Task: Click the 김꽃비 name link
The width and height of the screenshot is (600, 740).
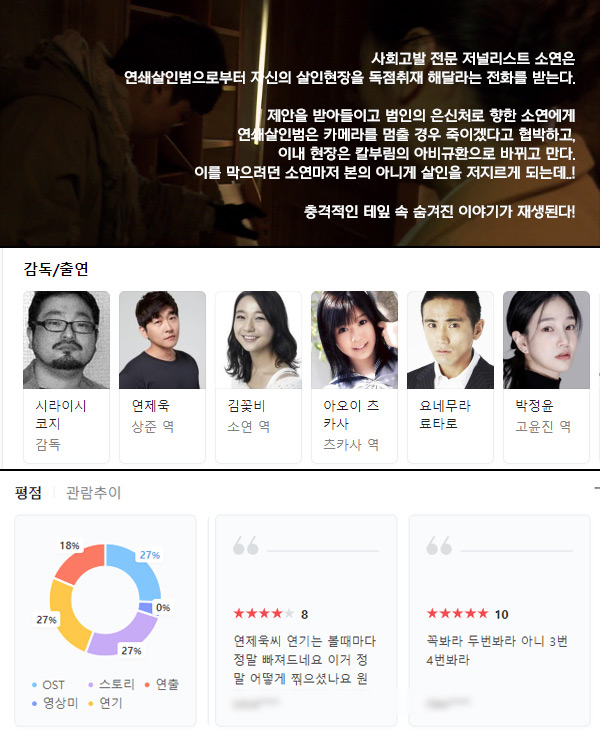Action: pyautogui.click(x=246, y=405)
